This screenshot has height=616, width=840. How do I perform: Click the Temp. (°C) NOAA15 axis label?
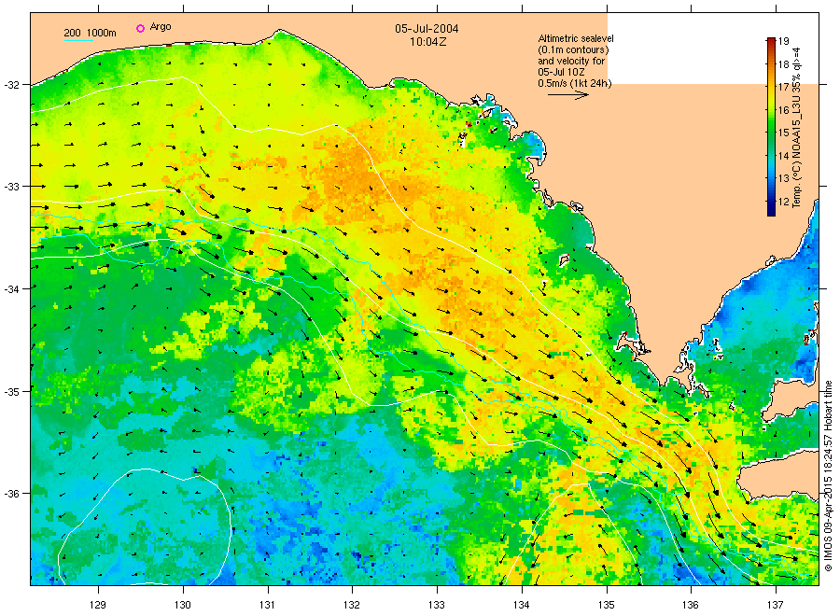click(x=797, y=128)
